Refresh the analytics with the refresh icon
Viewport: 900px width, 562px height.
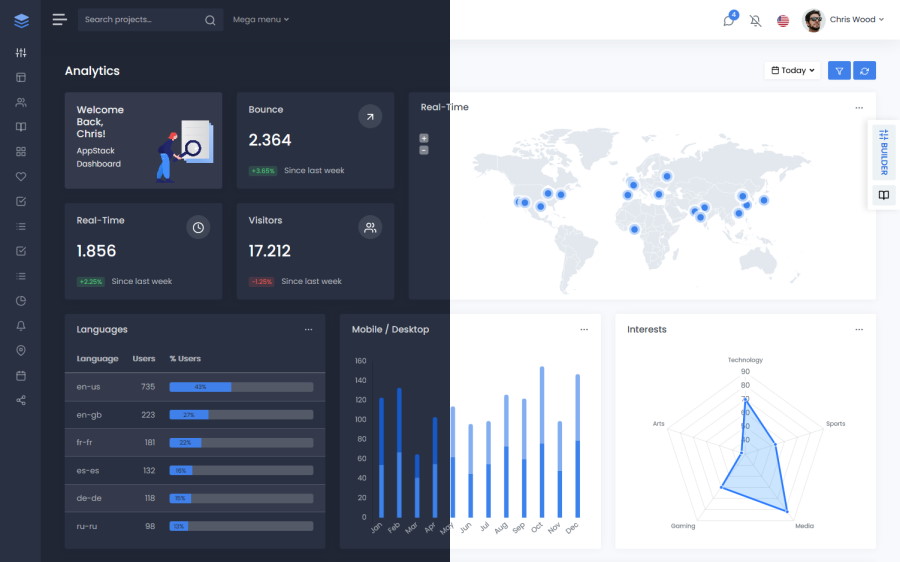(865, 71)
